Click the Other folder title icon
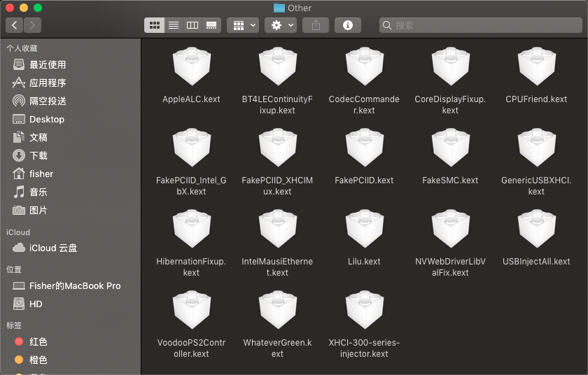This screenshot has height=375, width=588. (x=279, y=8)
